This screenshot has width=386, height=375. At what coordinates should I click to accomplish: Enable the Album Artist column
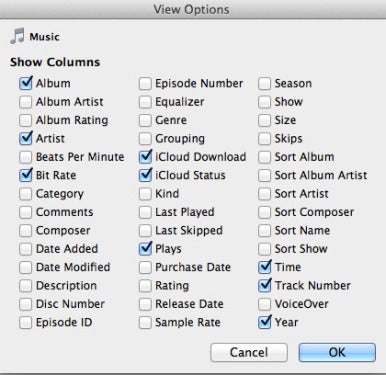click(x=26, y=102)
